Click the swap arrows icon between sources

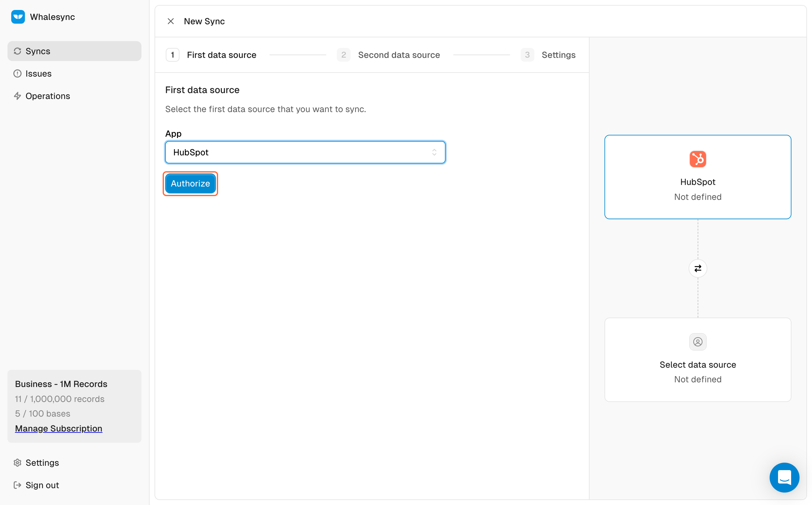coord(697,268)
